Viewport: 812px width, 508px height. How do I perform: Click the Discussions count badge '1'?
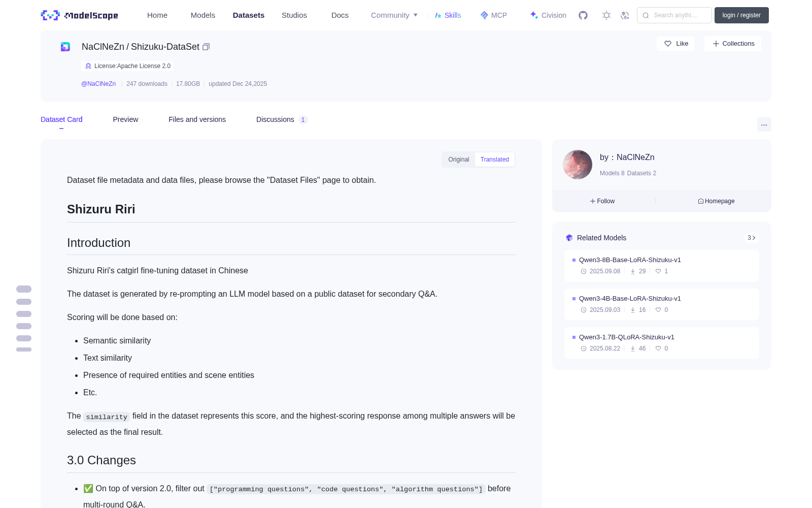(303, 120)
